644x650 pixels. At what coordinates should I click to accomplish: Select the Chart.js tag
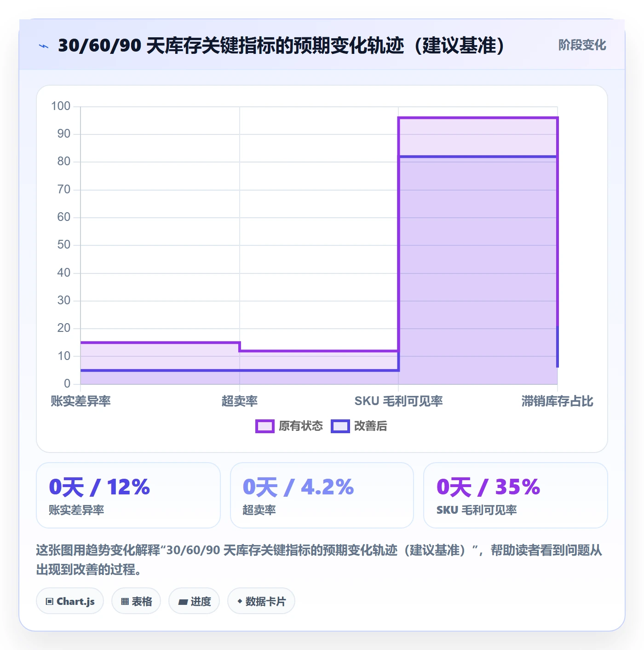pos(70,601)
